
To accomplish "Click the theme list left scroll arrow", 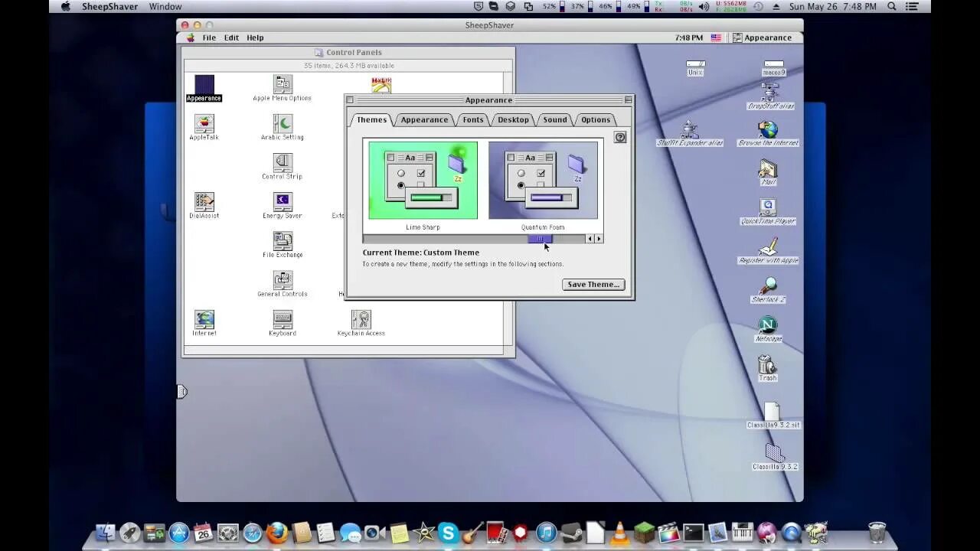I will coord(590,239).
